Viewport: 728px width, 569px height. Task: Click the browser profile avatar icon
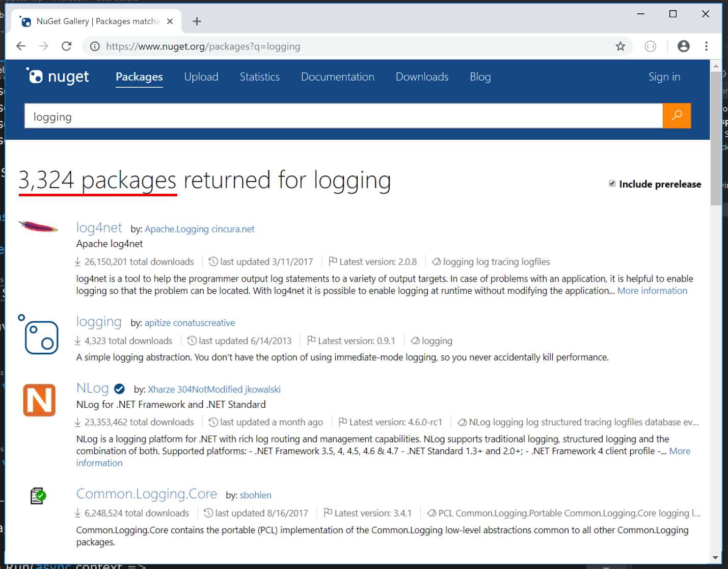(x=683, y=46)
